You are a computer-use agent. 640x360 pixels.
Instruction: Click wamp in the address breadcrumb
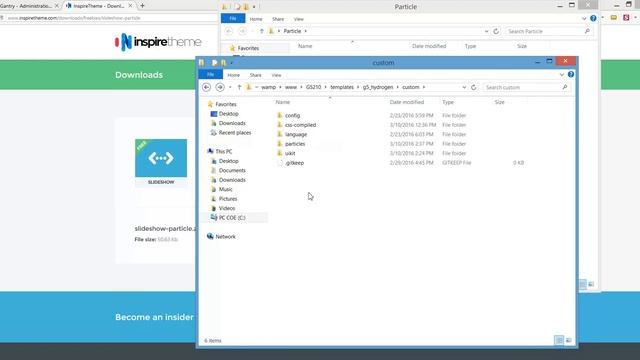269,87
